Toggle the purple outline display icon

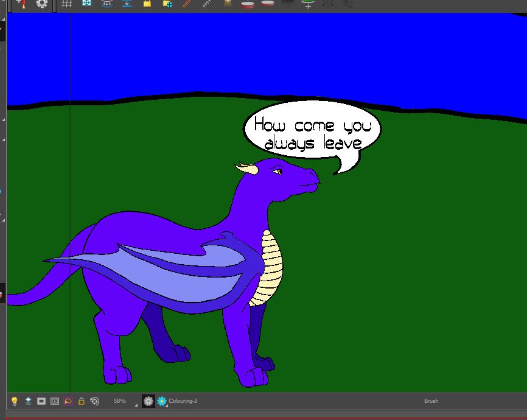pos(68,401)
